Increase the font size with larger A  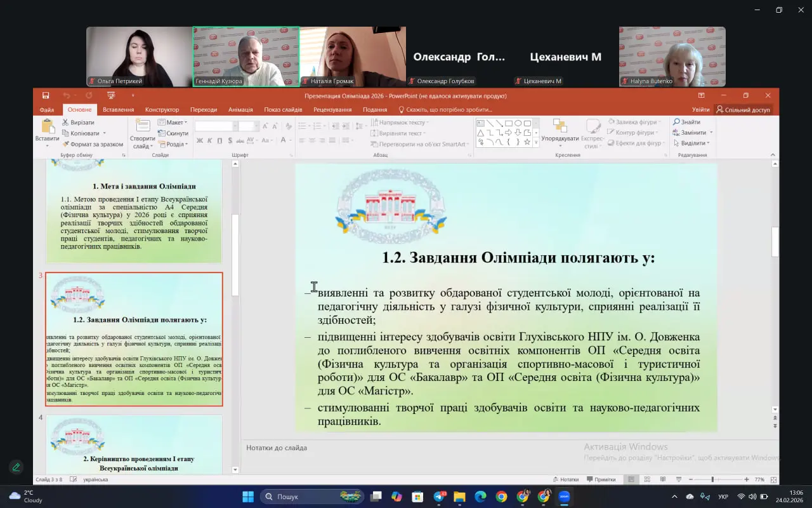tap(265, 126)
